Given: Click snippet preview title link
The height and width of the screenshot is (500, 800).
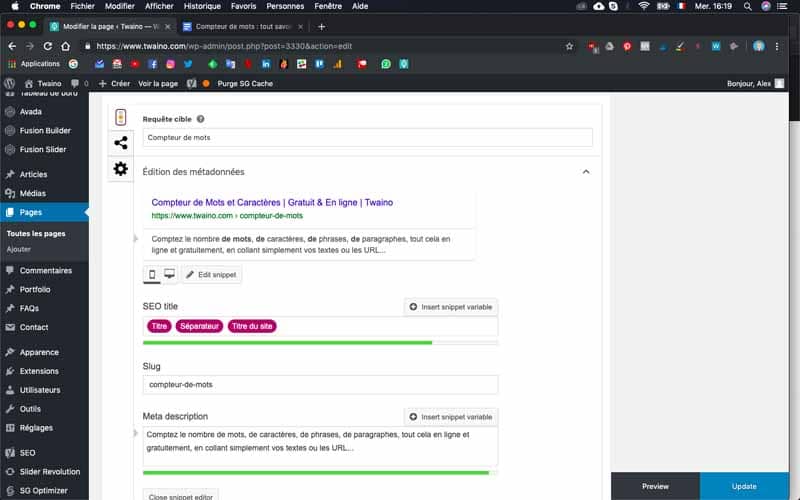Looking at the screenshot, I should pyautogui.click(x=272, y=203).
